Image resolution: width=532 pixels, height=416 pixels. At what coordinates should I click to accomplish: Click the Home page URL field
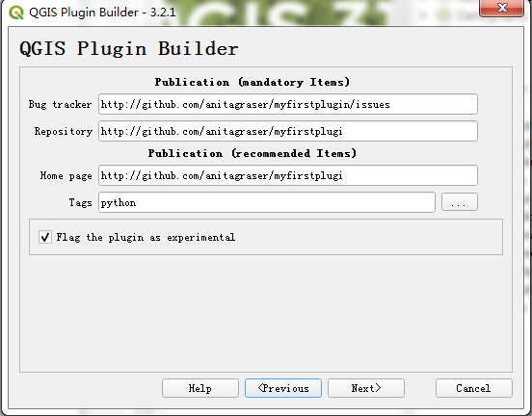(288, 175)
